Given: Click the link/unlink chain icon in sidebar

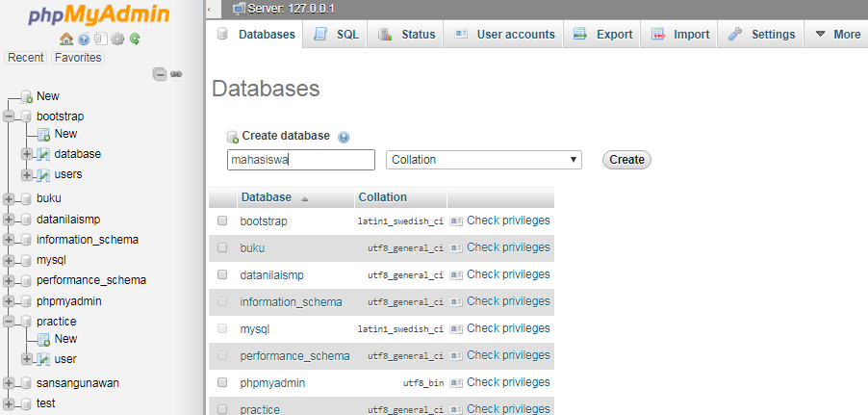Looking at the screenshot, I should point(177,74).
